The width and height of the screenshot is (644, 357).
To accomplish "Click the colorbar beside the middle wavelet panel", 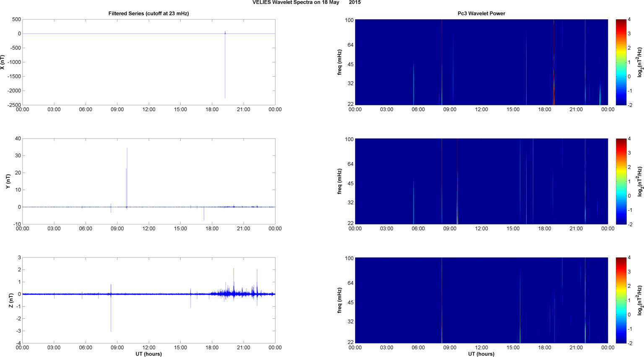I will click(621, 181).
